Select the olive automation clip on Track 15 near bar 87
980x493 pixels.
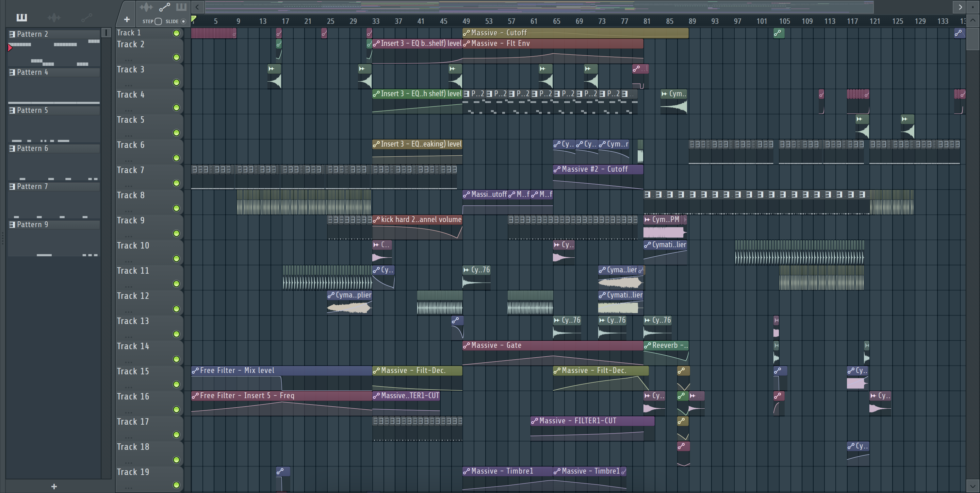683,370
